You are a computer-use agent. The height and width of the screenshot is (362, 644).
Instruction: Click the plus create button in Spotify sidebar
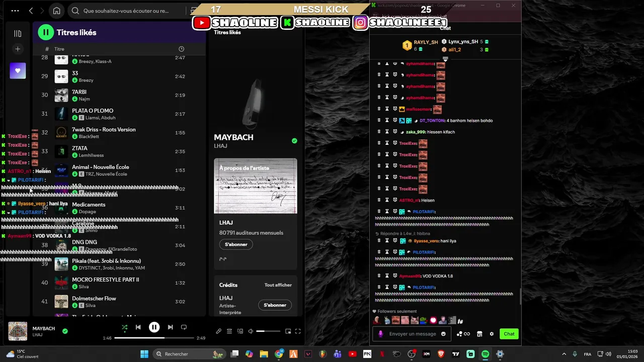pos(18,49)
